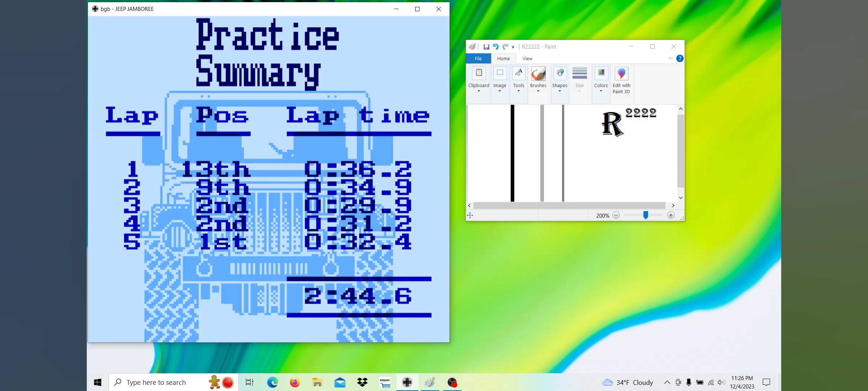The width and height of the screenshot is (868, 391).
Task: Click the zoom slider handle in Paint
Action: tap(646, 215)
